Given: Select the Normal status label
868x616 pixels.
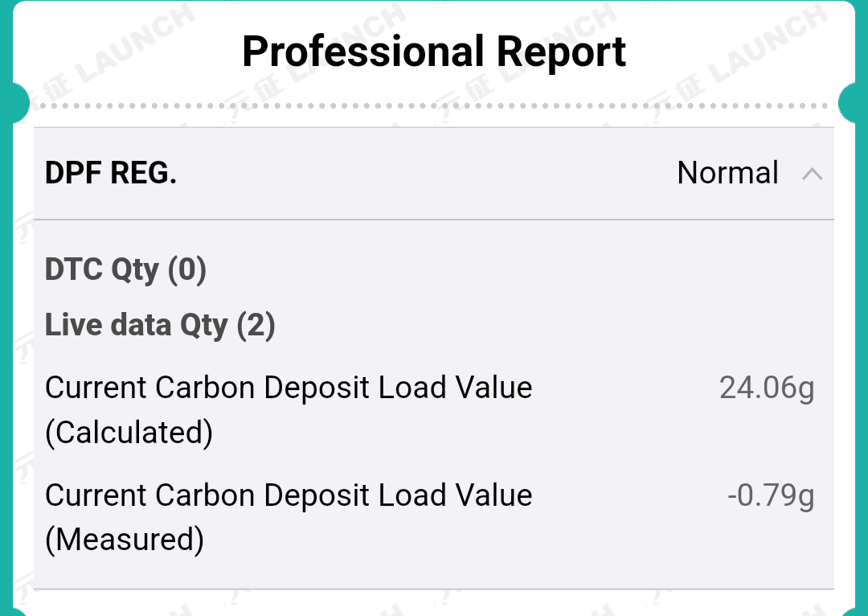Looking at the screenshot, I should click(x=727, y=173).
